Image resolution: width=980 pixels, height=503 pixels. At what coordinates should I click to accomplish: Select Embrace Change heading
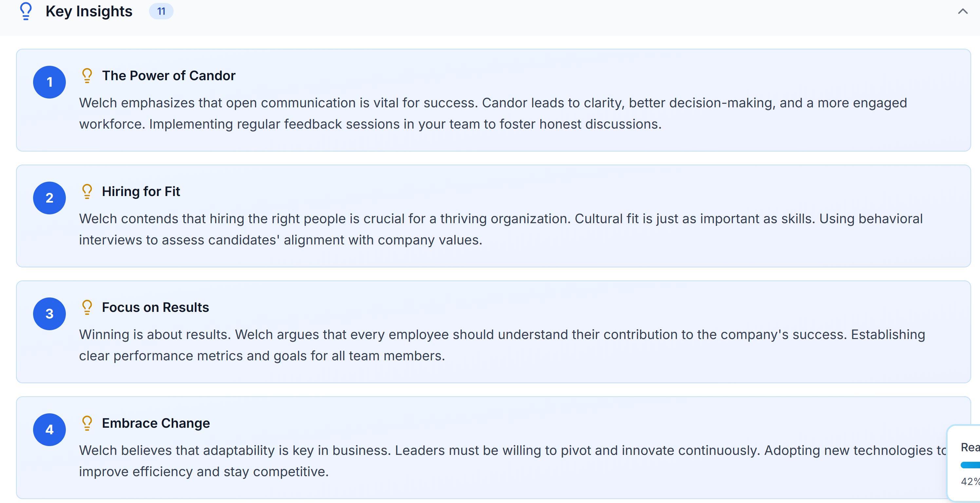[156, 423]
